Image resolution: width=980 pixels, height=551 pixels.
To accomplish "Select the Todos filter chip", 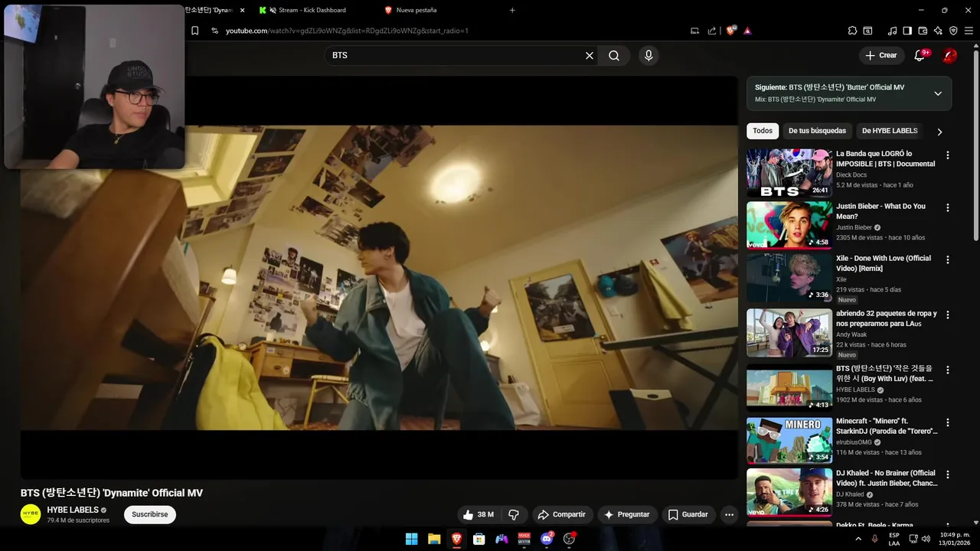I will click(x=763, y=131).
